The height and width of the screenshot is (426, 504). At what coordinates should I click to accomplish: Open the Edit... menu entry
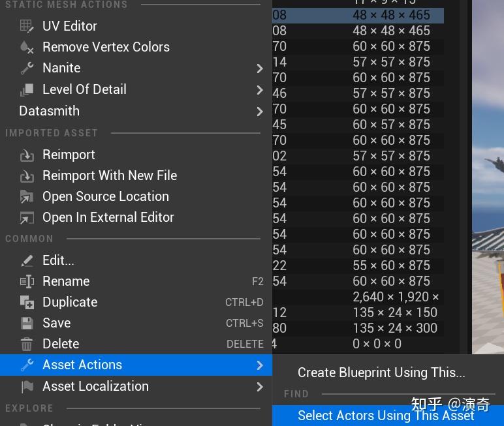(x=58, y=260)
